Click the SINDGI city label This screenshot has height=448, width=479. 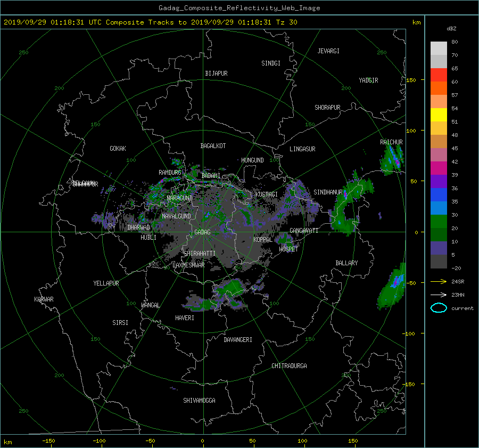tap(271, 63)
